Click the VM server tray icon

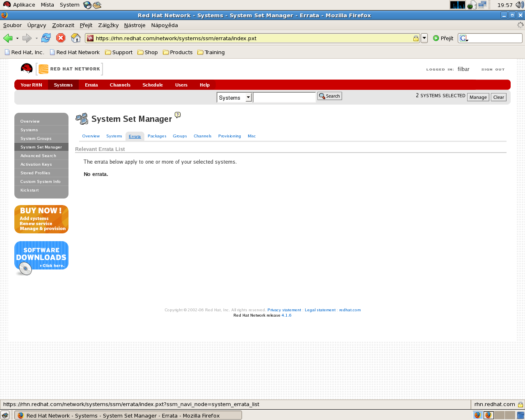coord(472,5)
